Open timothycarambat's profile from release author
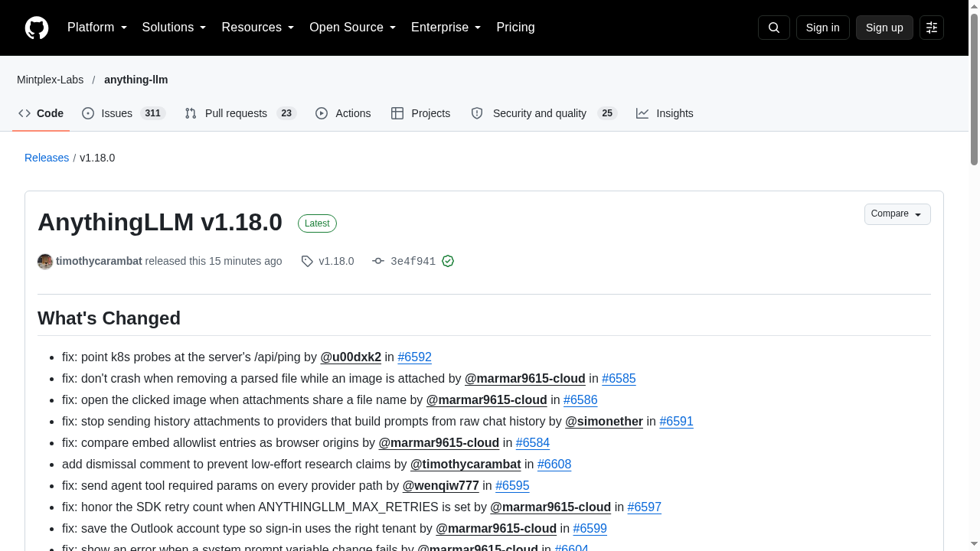 point(99,261)
